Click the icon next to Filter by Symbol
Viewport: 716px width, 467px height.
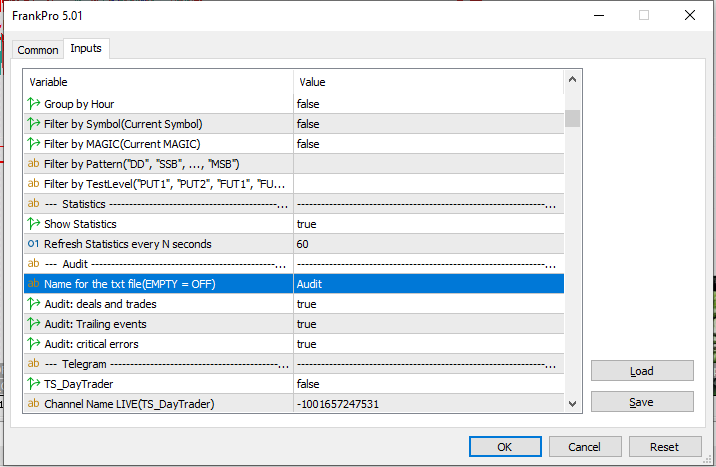(x=33, y=124)
